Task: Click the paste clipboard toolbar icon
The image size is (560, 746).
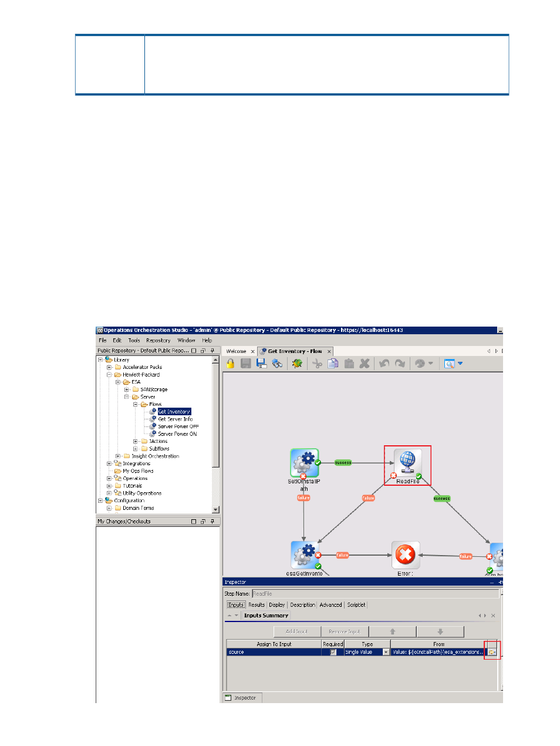Action: (349, 364)
